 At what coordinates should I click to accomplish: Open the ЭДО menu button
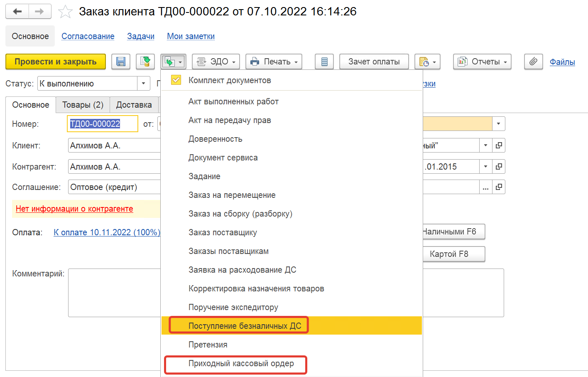[x=216, y=62]
